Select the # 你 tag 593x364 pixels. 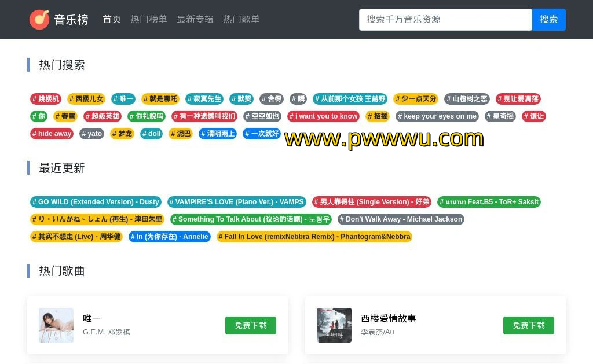click(x=39, y=116)
